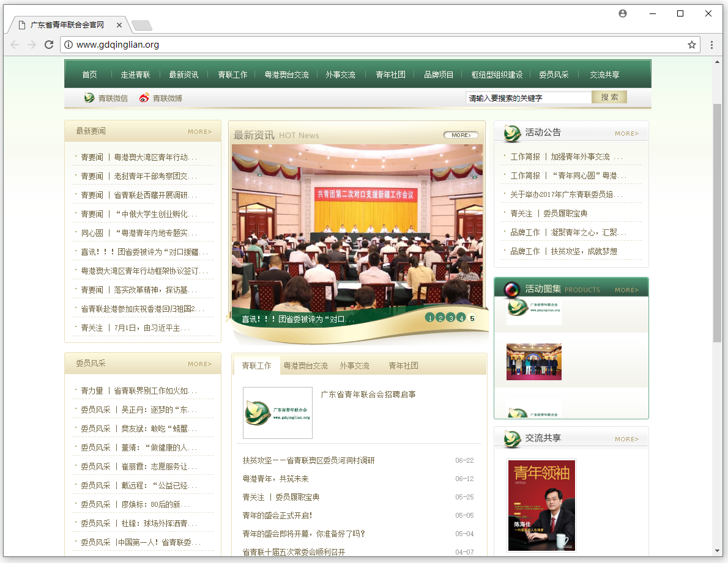The height and width of the screenshot is (563, 728).
Task: Switch to the 粤港澳台交流 content tab
Action: [305, 366]
